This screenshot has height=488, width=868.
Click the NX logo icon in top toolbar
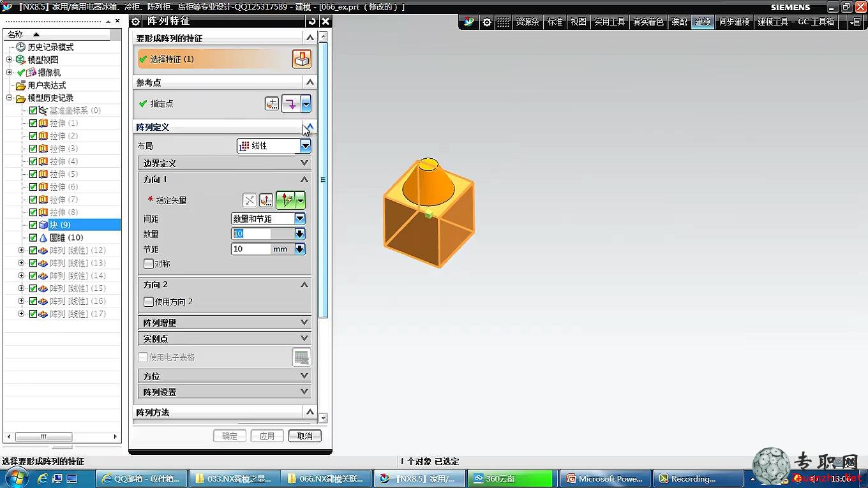point(469,22)
